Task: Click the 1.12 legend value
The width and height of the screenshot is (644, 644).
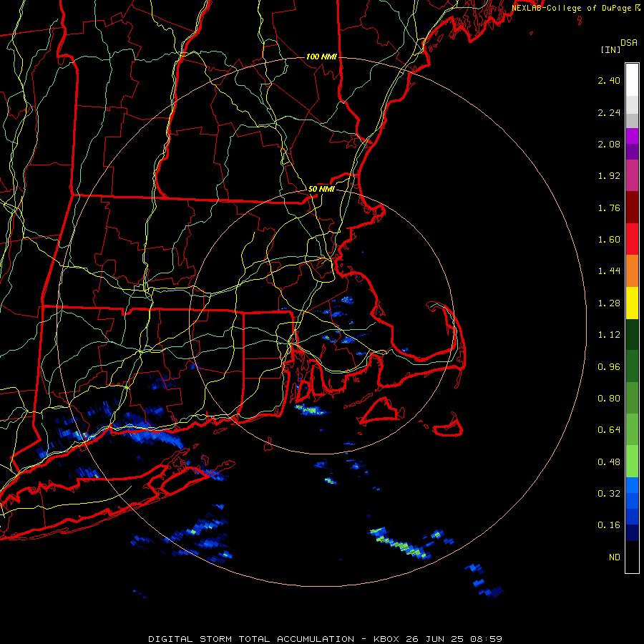Action: 609,335
